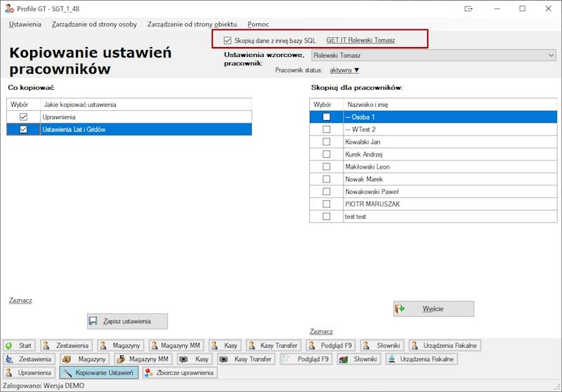Click the Jakie kopiować ustawienia column header
This screenshot has height=392, width=562.
click(146, 105)
